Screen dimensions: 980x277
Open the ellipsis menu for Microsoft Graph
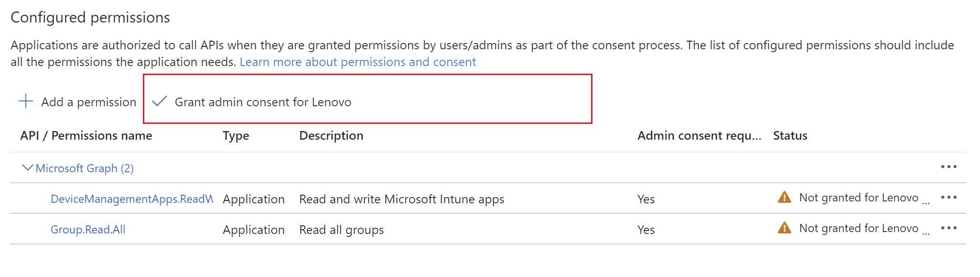click(948, 167)
